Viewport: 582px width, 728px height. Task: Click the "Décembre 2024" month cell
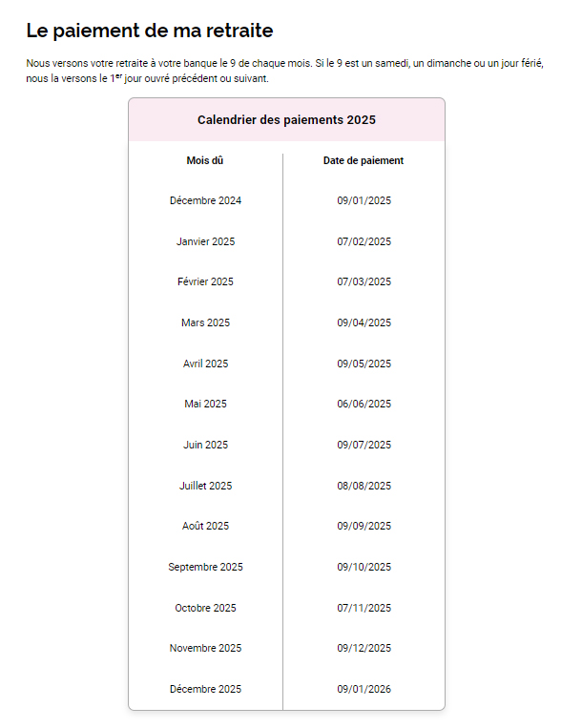pyautogui.click(x=205, y=200)
